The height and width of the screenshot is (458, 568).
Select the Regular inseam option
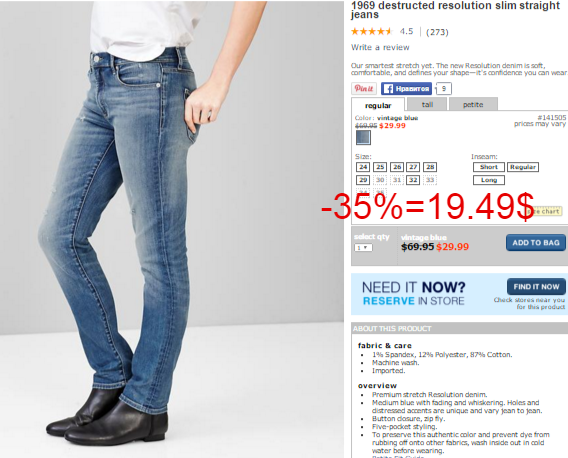523,167
